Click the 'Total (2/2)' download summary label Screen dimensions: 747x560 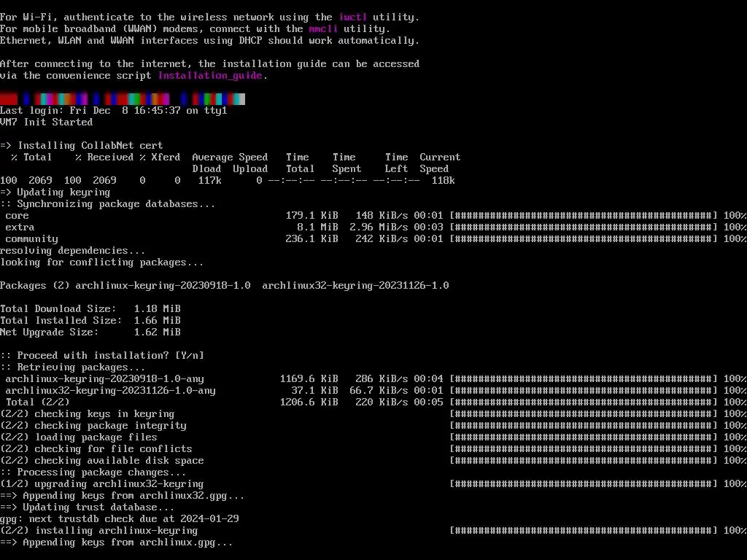(x=38, y=402)
